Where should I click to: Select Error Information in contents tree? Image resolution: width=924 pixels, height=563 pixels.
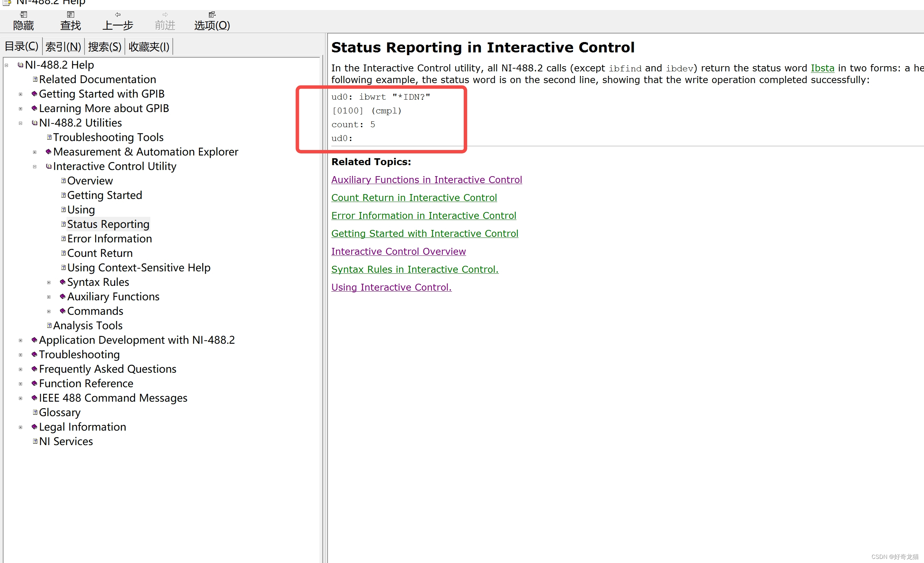pyautogui.click(x=110, y=239)
